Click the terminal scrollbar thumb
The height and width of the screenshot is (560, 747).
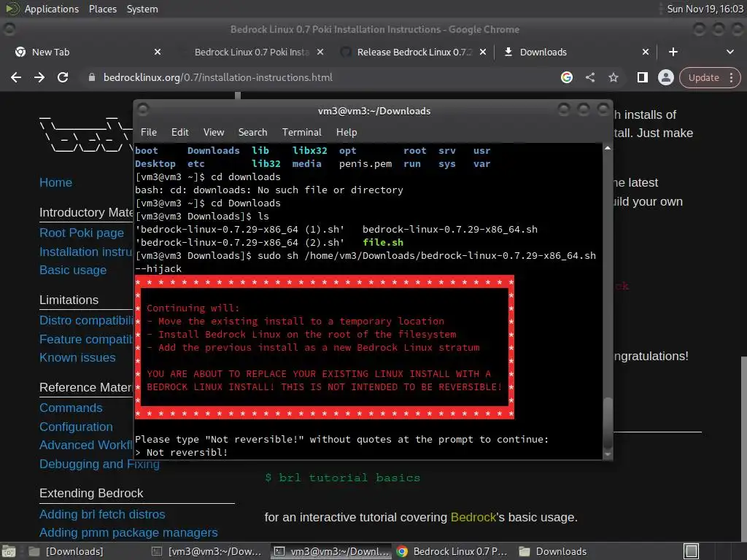pyautogui.click(x=608, y=423)
